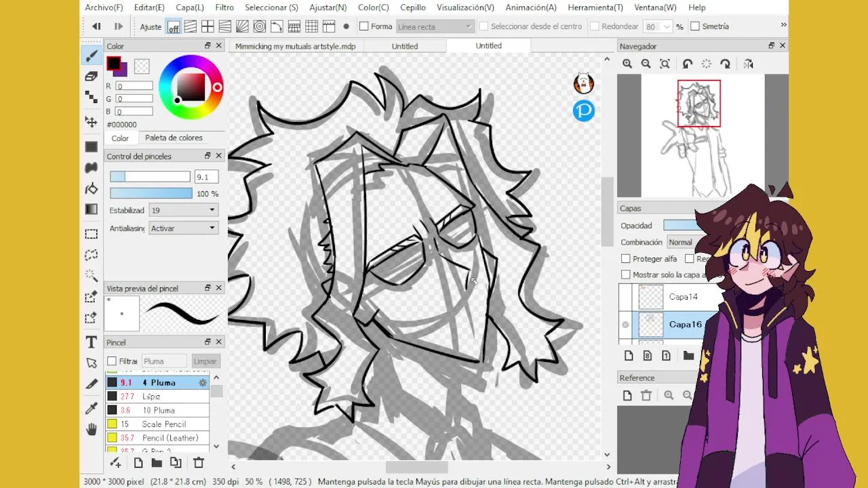Screen dimensions: 868x488
Task: Select the Fill rectangle tool
Action: [92, 146]
